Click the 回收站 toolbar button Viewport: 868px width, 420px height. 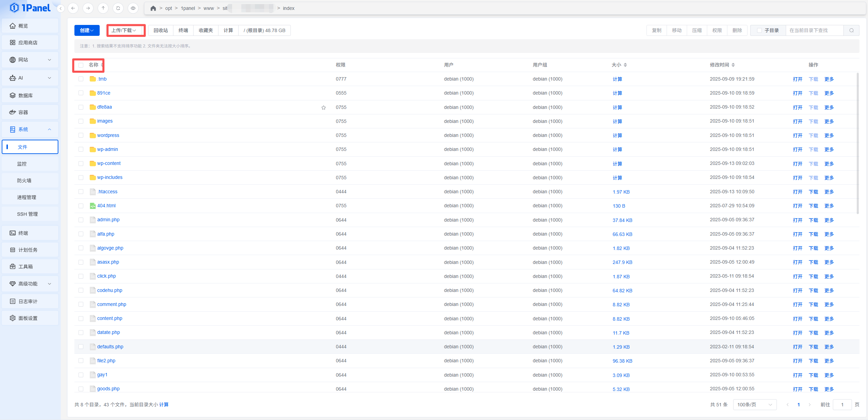161,30
